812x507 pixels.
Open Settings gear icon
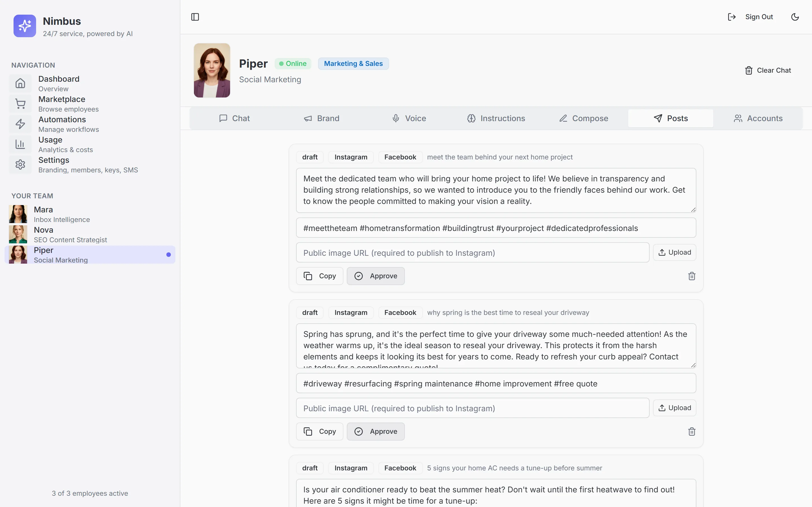click(20, 164)
